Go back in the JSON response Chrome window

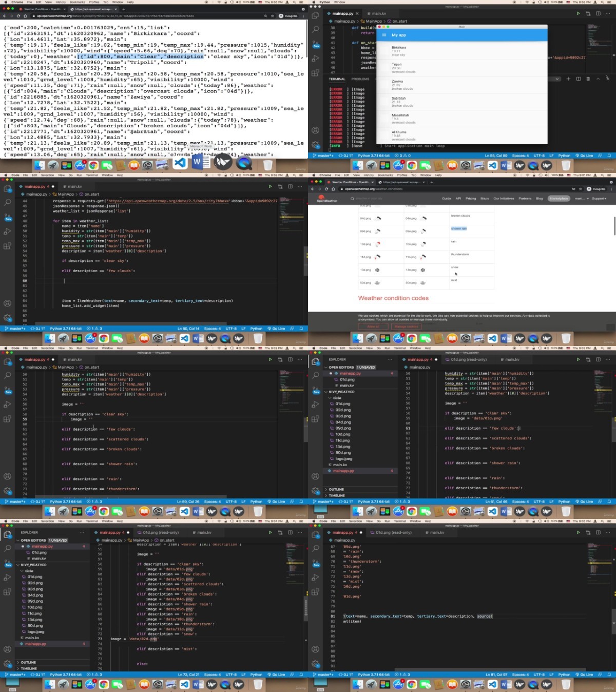[x=4, y=16]
